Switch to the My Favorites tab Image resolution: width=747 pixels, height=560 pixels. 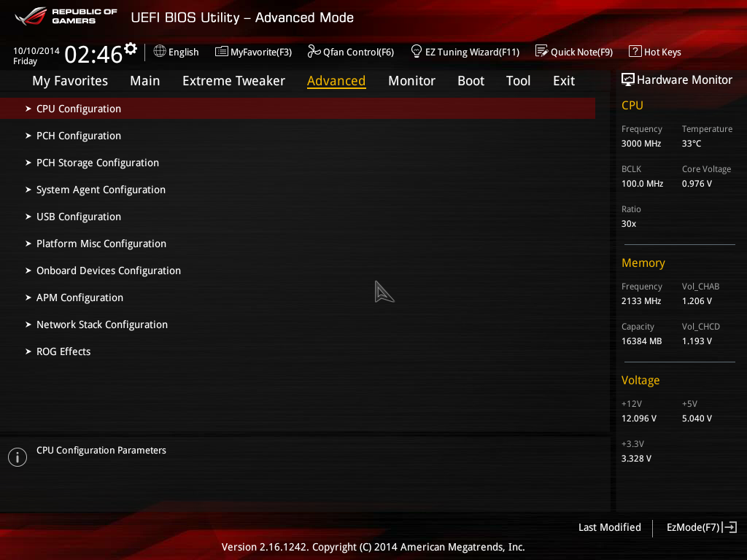pos(70,81)
